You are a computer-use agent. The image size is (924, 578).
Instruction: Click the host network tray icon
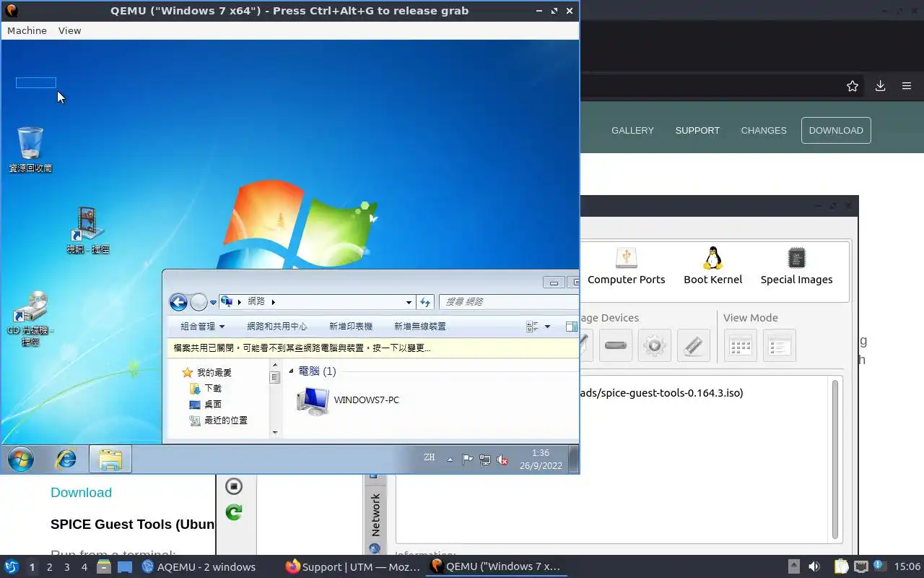tap(860, 566)
